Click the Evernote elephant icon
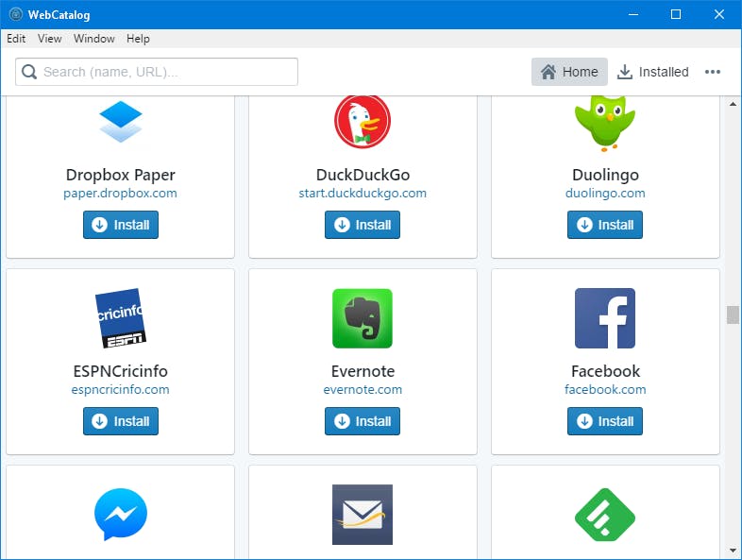742x560 pixels. pos(363,318)
